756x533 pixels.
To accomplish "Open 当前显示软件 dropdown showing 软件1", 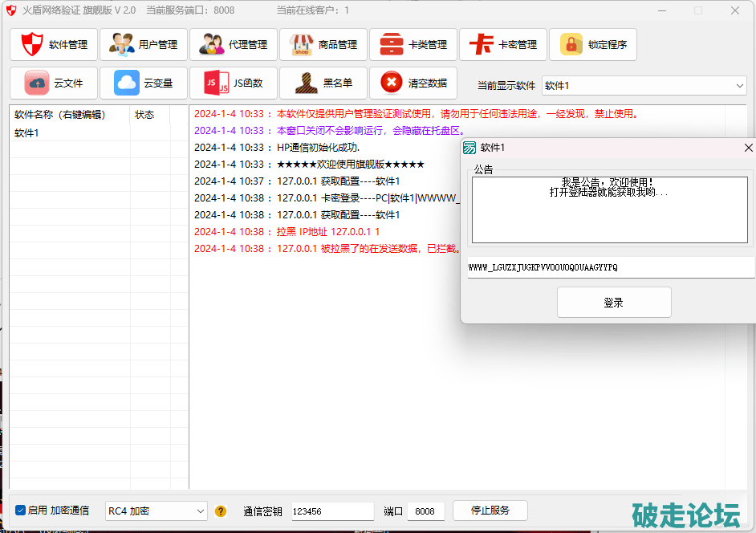I will point(644,86).
